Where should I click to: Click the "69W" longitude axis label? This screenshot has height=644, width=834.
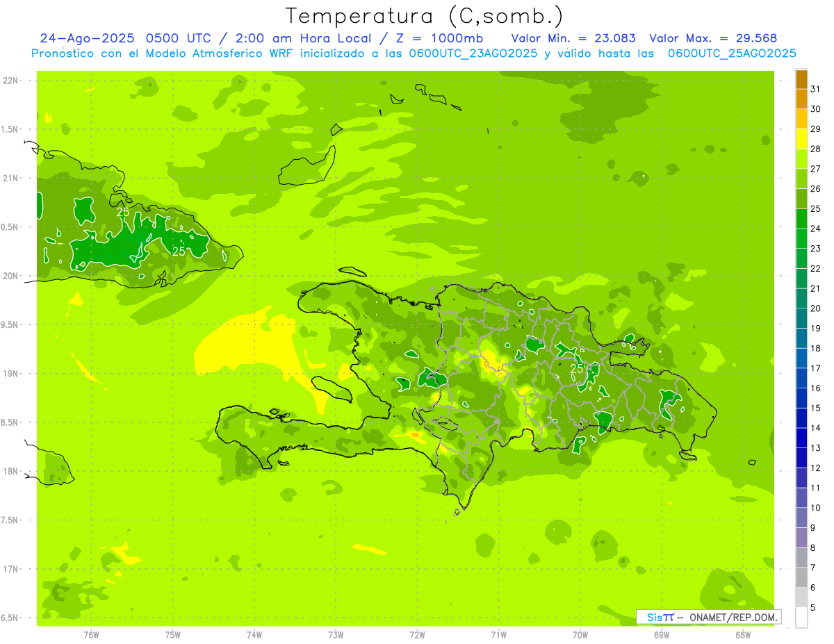662,635
